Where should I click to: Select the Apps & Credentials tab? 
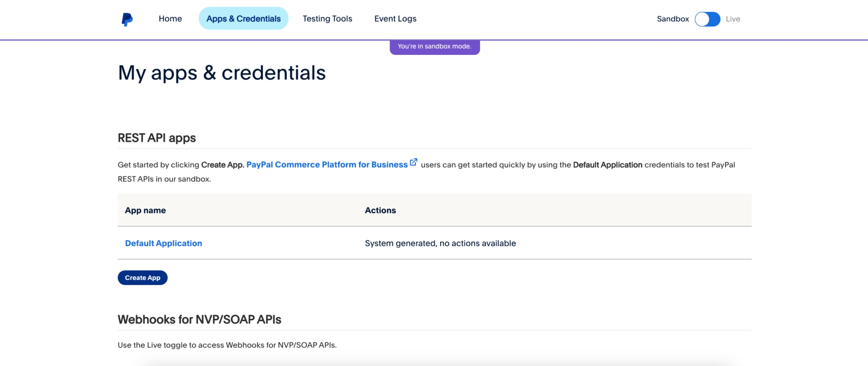point(243,19)
